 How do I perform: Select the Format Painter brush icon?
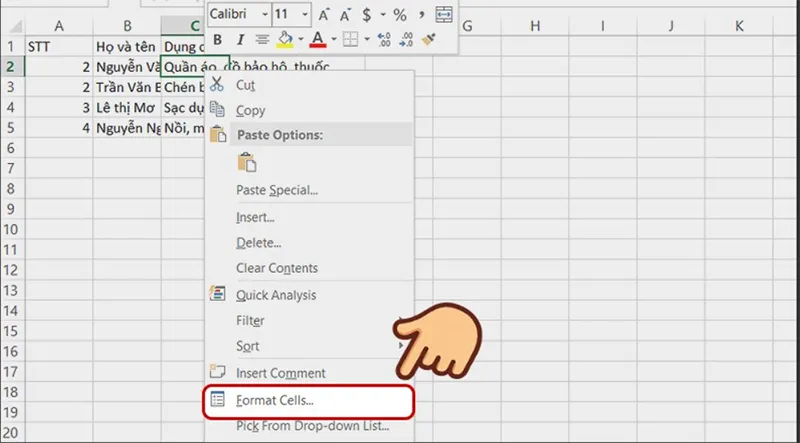[429, 40]
